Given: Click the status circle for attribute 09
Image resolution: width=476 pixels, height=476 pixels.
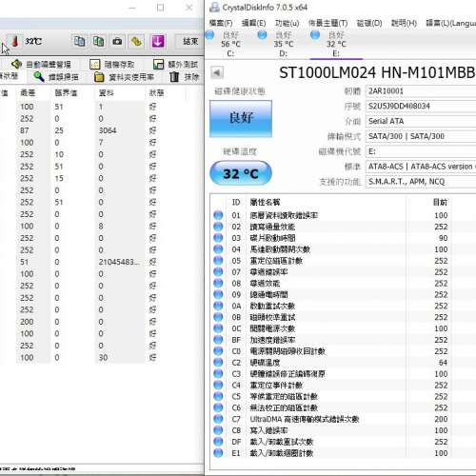Looking at the screenshot, I should (x=218, y=294).
